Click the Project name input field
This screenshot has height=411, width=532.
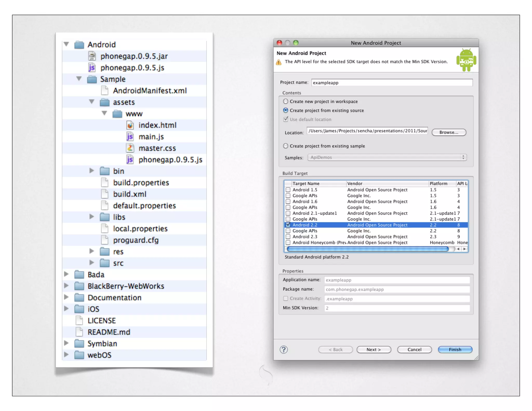pos(392,83)
